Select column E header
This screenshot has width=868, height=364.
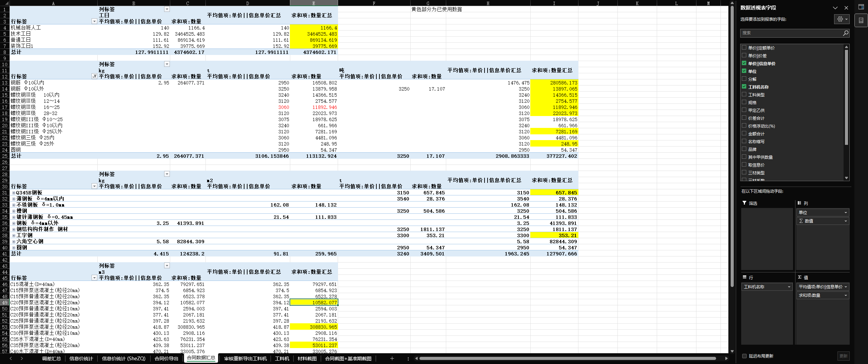tap(314, 3)
